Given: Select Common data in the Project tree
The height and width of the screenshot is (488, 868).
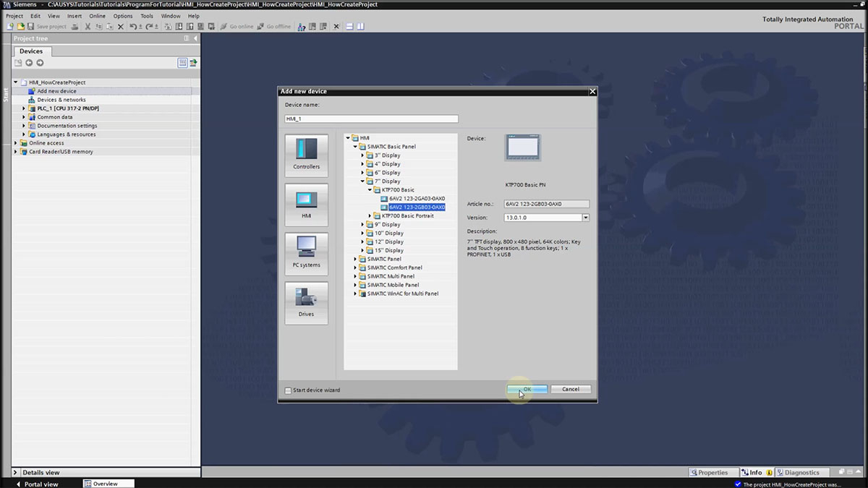Looking at the screenshot, I should point(54,117).
